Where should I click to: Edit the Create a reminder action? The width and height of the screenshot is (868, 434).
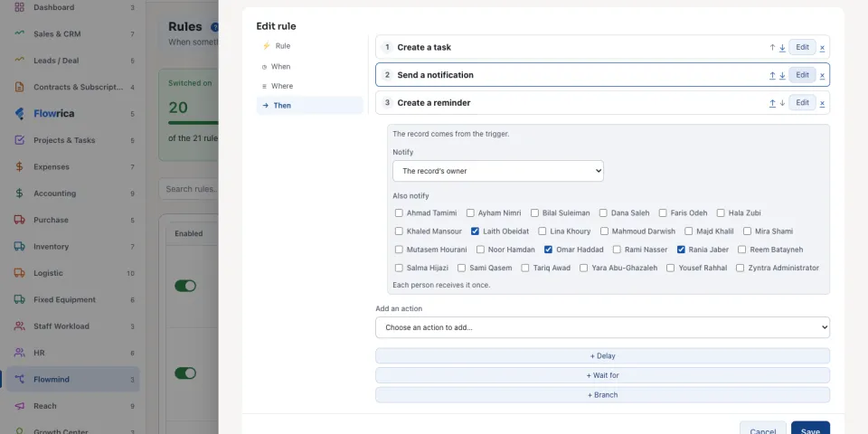coord(802,102)
